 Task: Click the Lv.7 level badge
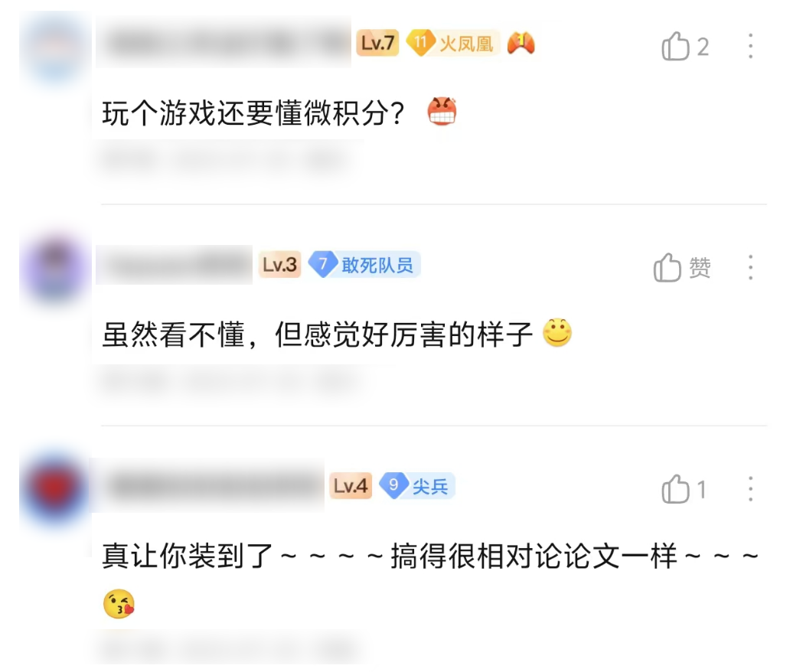tap(377, 43)
